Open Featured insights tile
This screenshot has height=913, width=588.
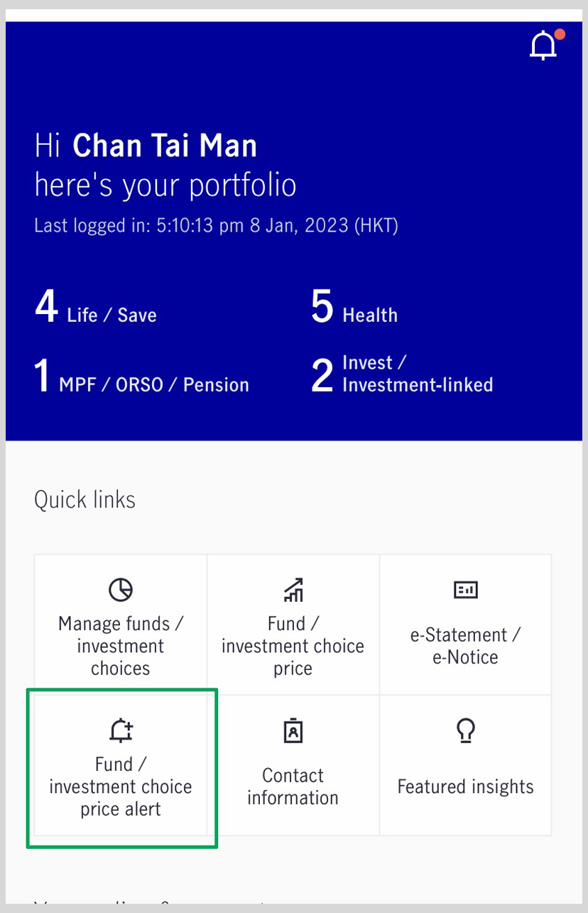pyautogui.click(x=466, y=765)
